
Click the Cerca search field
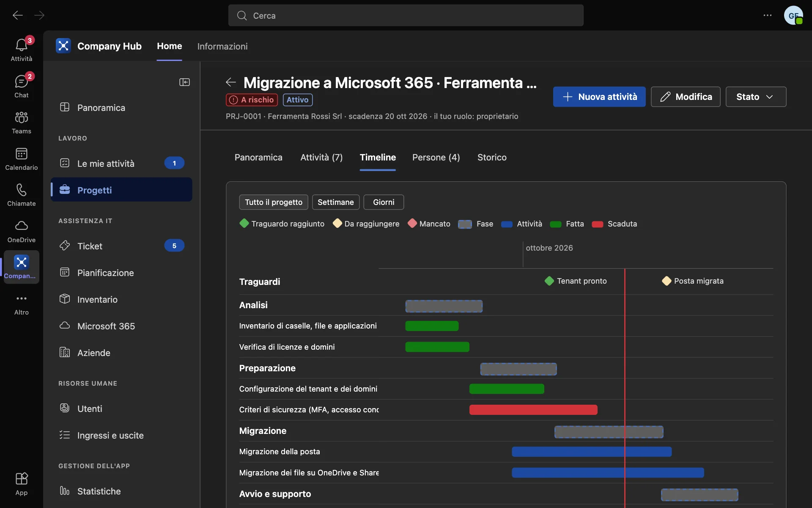coord(406,16)
